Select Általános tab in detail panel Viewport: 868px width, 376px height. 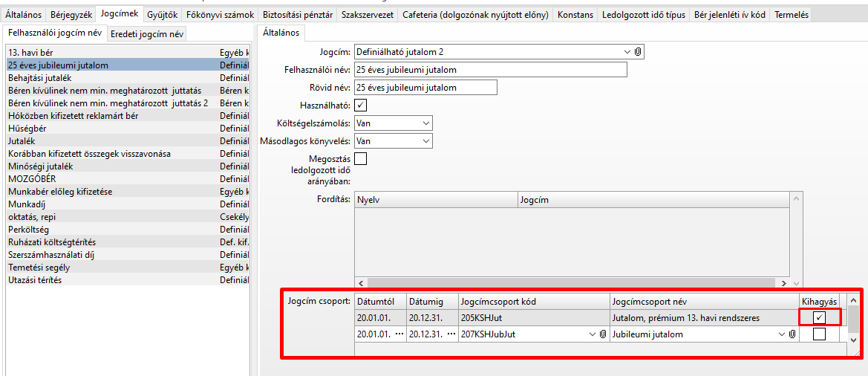point(281,33)
